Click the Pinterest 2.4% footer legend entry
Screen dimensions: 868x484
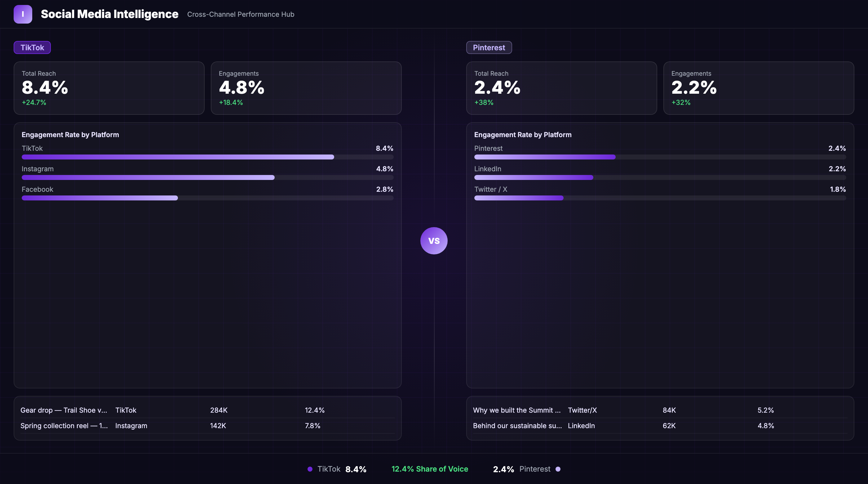527,469
